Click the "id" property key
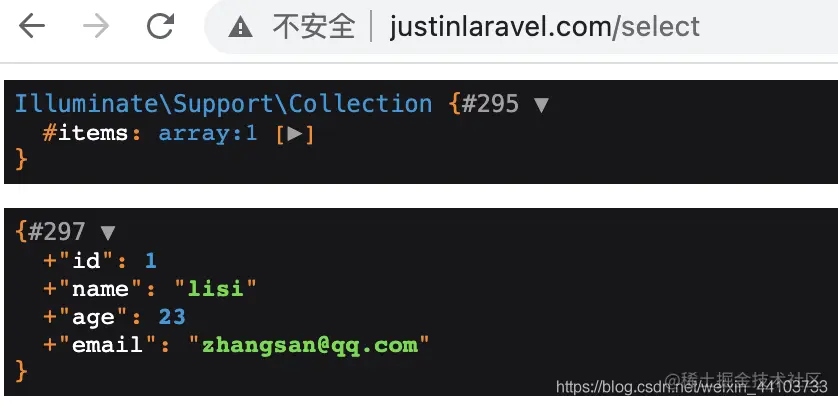This screenshot has width=838, height=406. (87, 261)
